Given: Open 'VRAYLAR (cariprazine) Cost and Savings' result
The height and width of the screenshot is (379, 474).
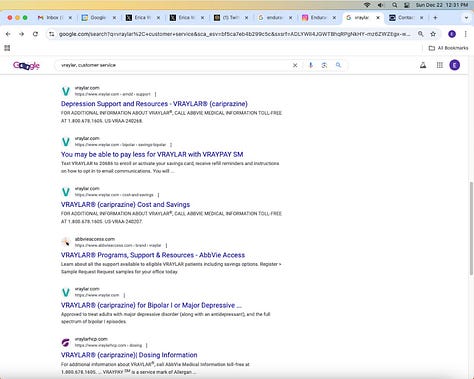Looking at the screenshot, I should 125,205.
